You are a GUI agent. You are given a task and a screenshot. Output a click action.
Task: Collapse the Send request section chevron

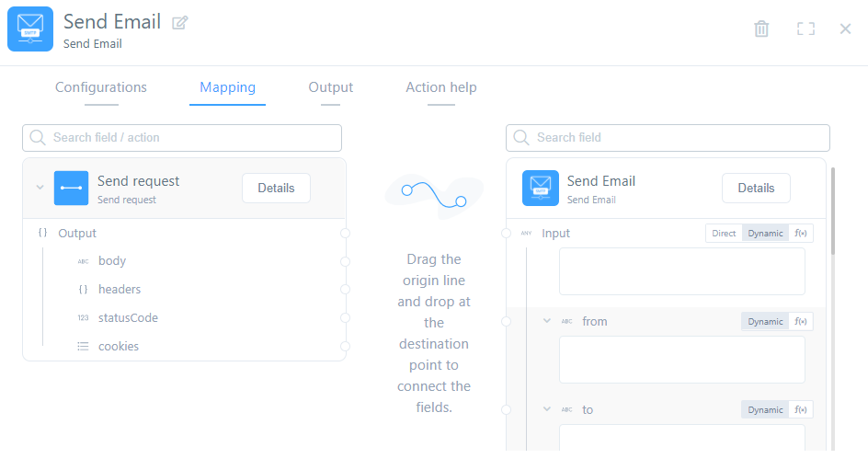40,188
